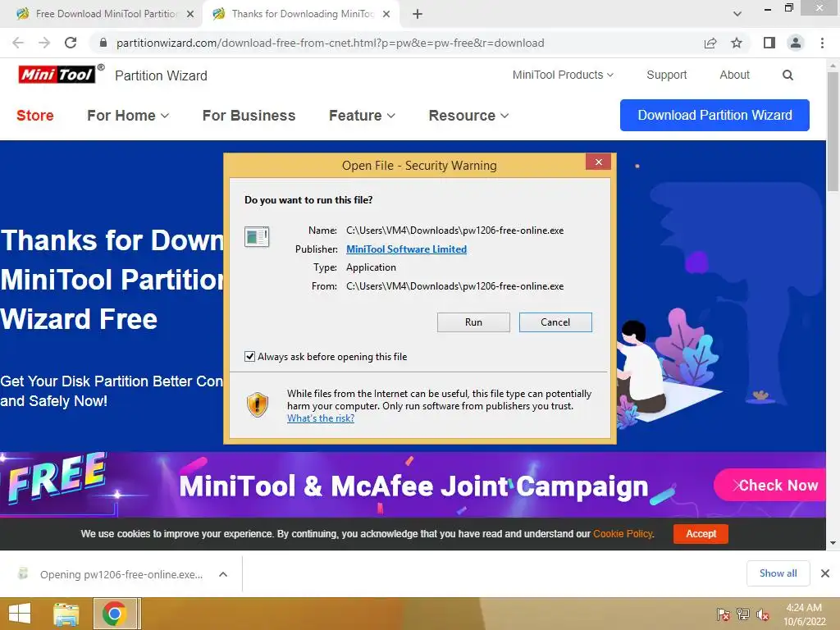Image resolution: width=840 pixels, height=630 pixels.
Task: Uncheck 'Always ask before opening this file'
Action: click(249, 356)
